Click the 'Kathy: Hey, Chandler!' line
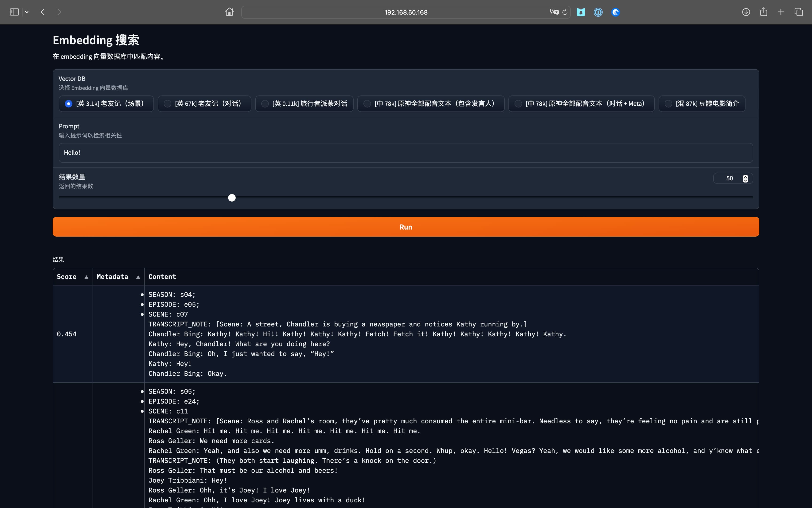 [239, 344]
